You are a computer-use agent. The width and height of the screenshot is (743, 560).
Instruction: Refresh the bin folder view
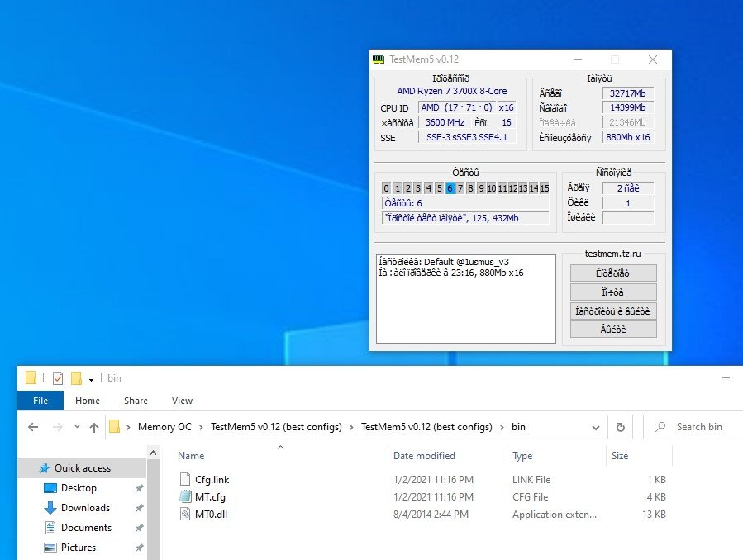coord(620,427)
